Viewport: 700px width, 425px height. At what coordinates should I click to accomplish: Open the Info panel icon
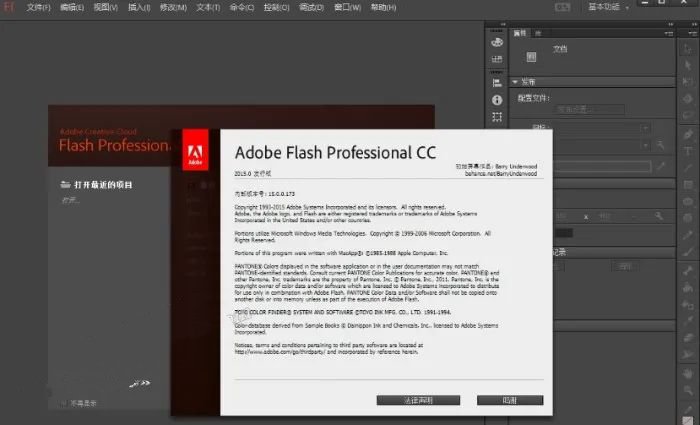point(497,100)
